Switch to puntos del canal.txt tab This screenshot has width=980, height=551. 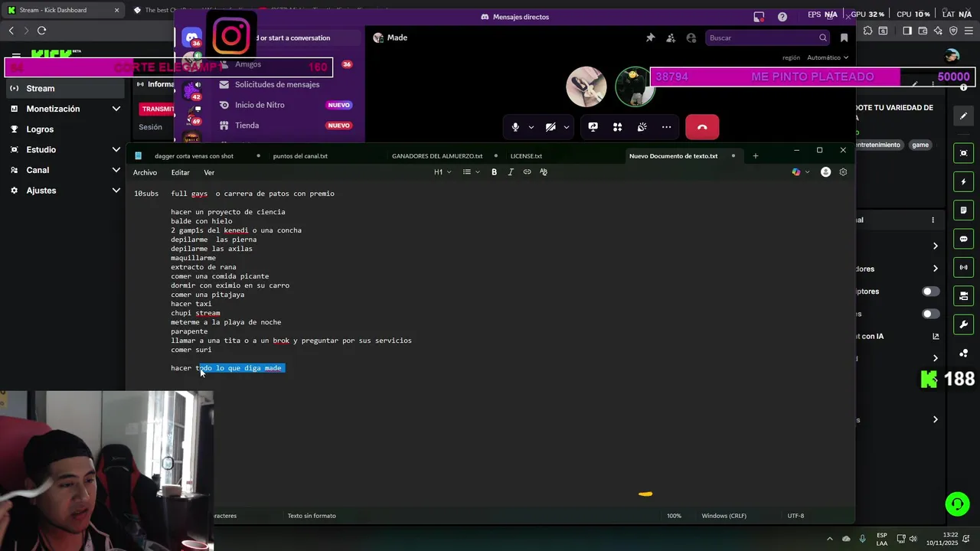point(300,156)
